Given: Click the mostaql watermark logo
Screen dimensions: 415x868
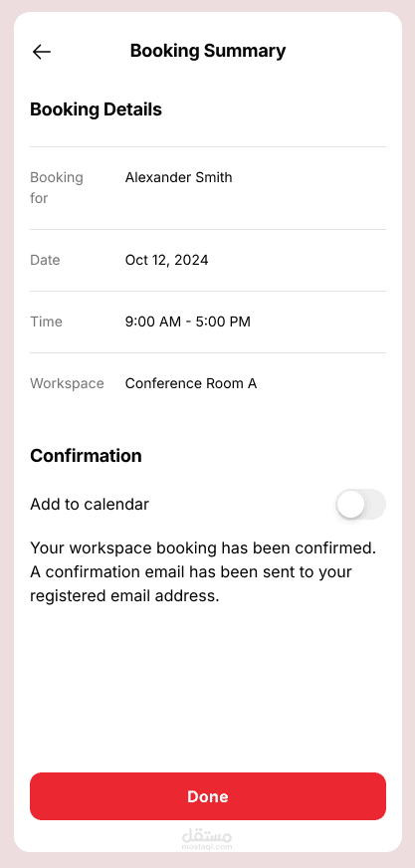Looking at the screenshot, I should [x=207, y=835].
